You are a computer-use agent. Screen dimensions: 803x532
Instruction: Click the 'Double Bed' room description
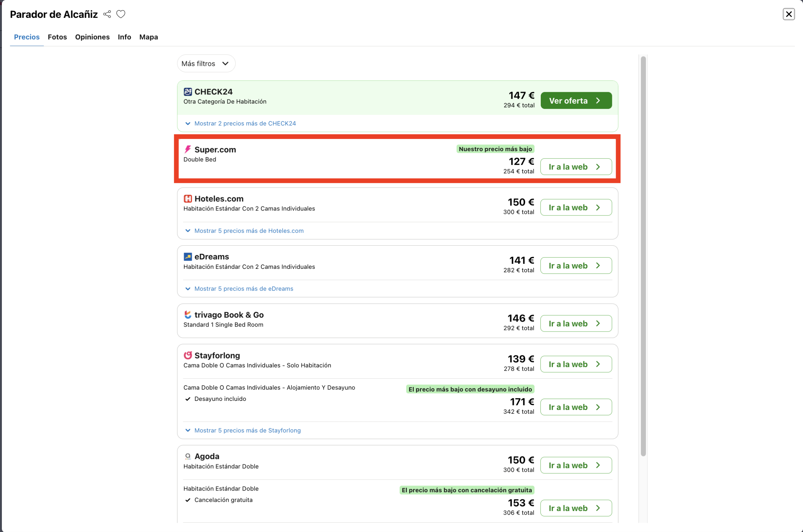[199, 159]
